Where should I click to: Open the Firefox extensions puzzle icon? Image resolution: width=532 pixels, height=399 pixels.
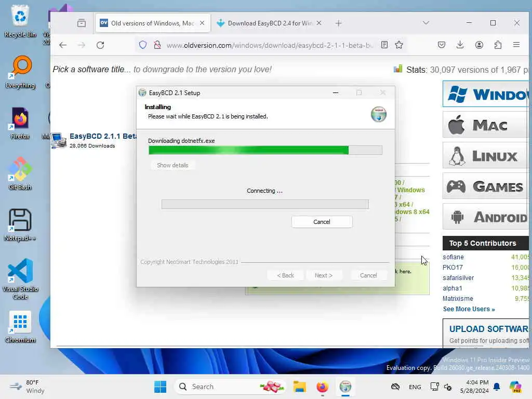pyautogui.click(x=498, y=45)
